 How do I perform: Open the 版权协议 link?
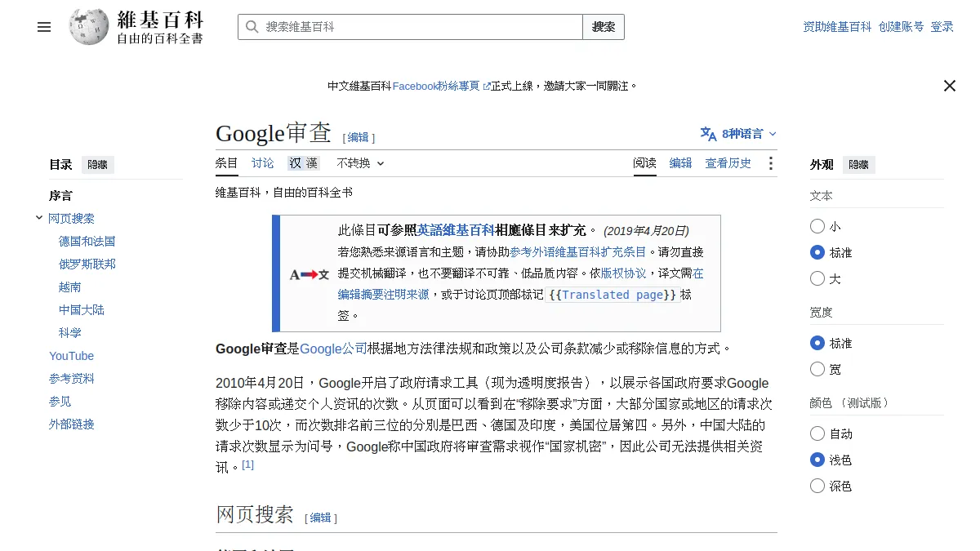point(623,273)
